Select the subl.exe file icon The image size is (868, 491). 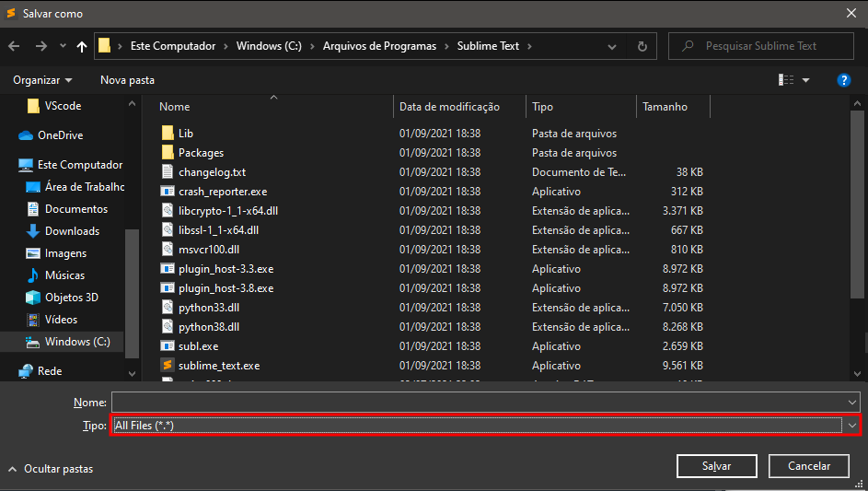click(x=168, y=346)
